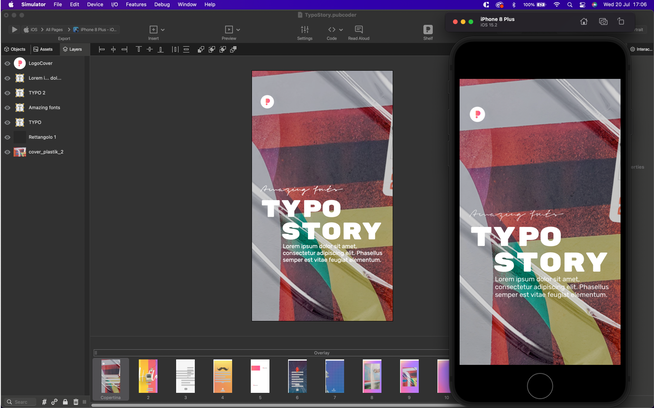Click the align left edges icon
This screenshot has width=654, height=408.
pyautogui.click(x=102, y=49)
